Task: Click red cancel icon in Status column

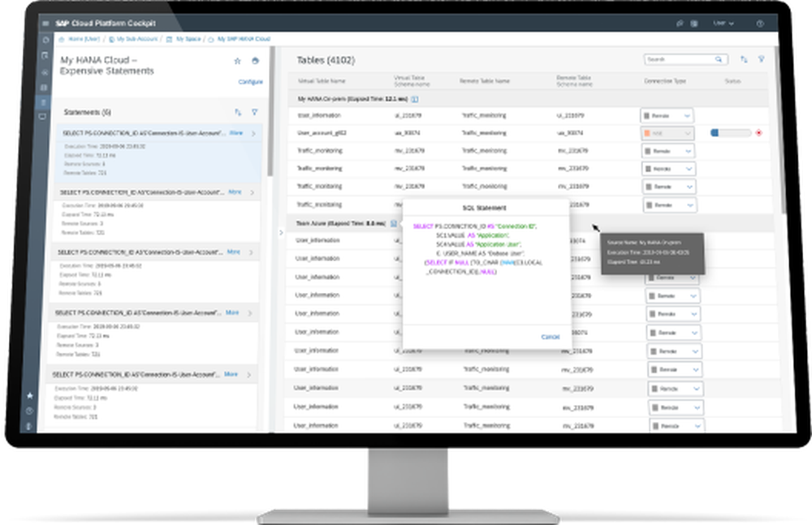Action: coord(759,133)
